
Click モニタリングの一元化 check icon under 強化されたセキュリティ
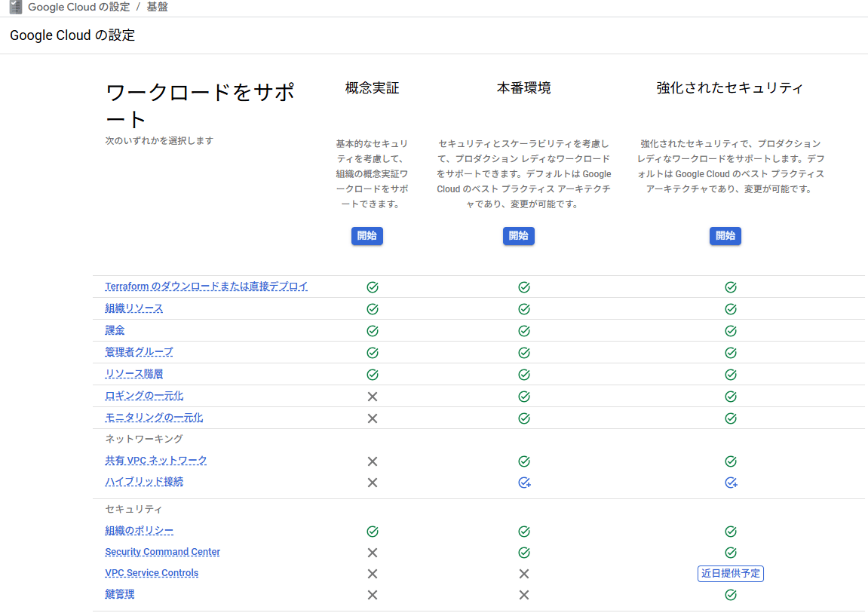[731, 418]
